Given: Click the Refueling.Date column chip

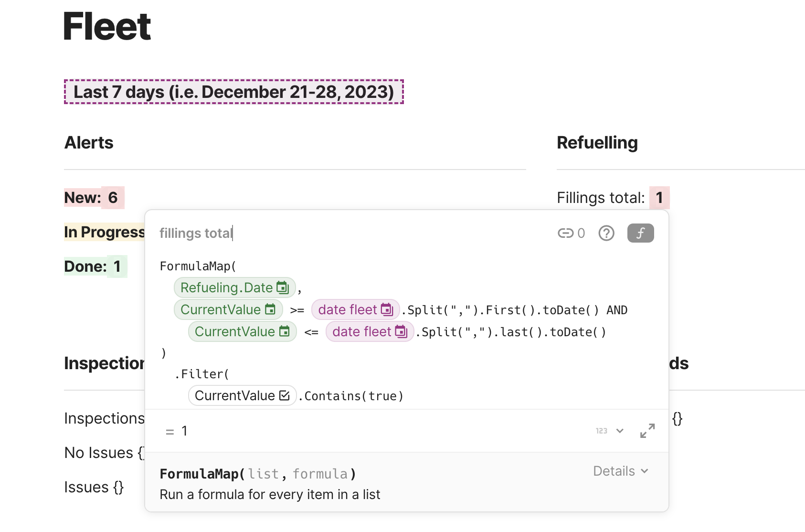Looking at the screenshot, I should 234,287.
